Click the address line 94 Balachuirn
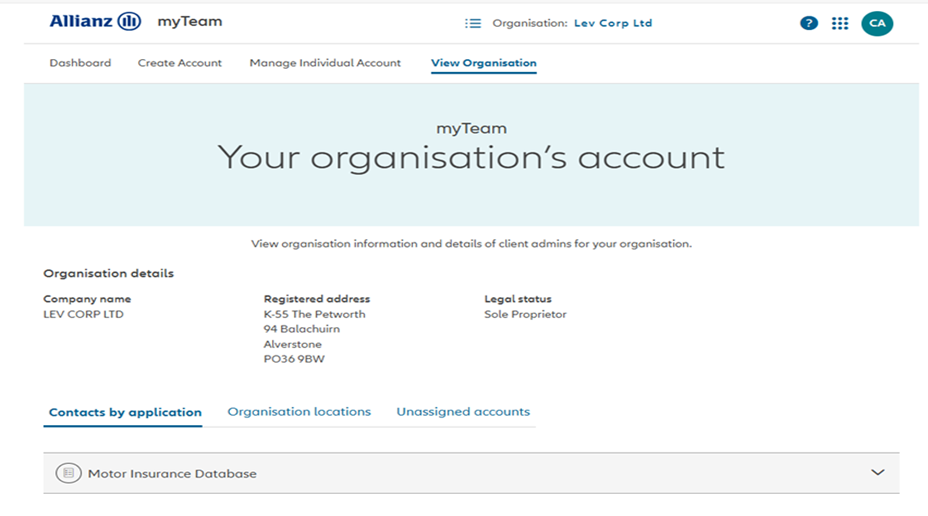The width and height of the screenshot is (928, 516). [x=302, y=329]
